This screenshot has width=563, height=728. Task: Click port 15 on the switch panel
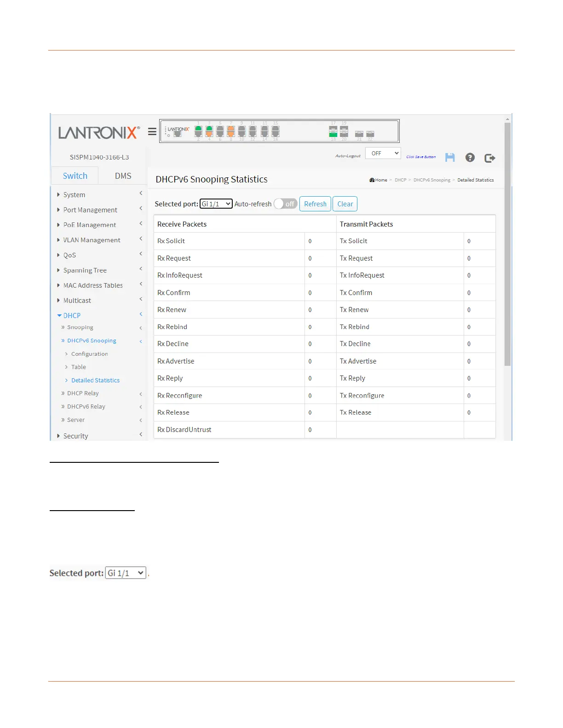276,130
